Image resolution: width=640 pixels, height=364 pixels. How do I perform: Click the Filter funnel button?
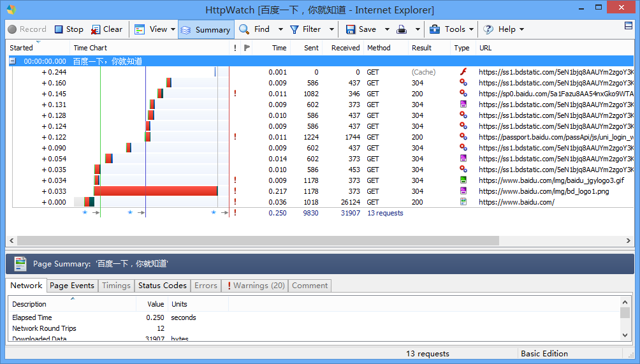click(305, 29)
